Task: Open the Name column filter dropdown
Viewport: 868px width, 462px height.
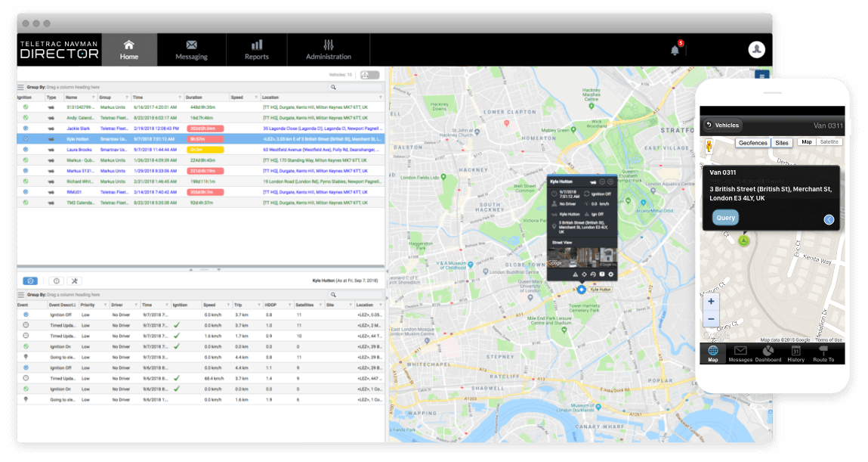Action: (93, 98)
